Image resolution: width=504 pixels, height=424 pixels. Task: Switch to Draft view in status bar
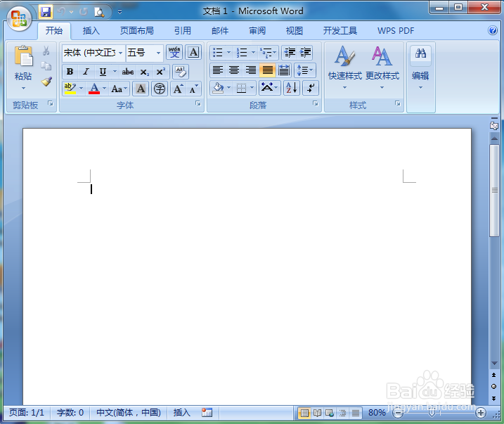click(x=355, y=413)
